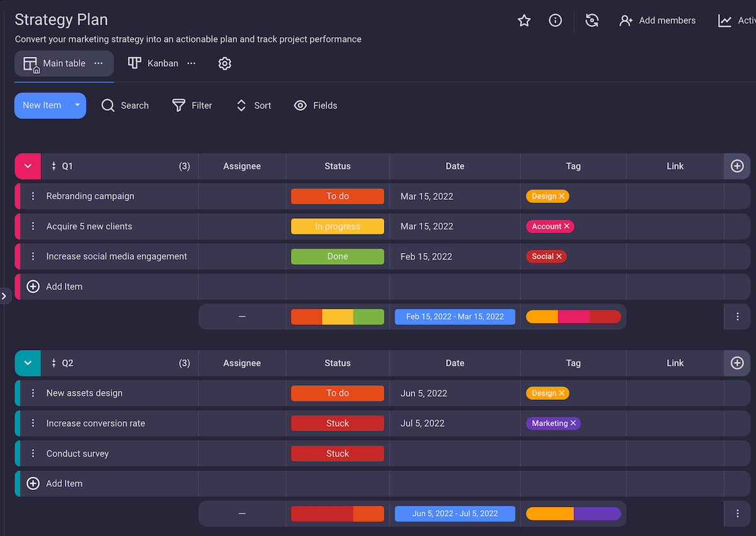Click Add members button
The width and height of the screenshot is (756, 536).
tap(658, 21)
